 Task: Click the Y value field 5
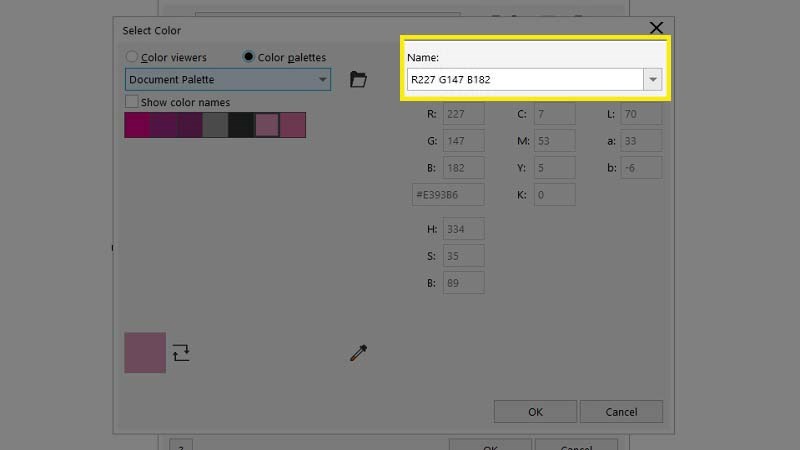coord(555,168)
